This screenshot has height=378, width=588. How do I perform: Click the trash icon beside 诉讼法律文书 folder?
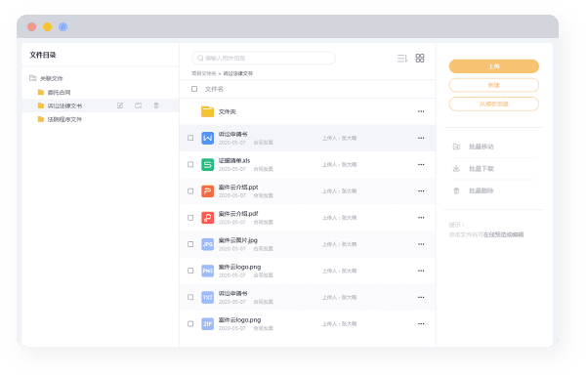click(156, 105)
